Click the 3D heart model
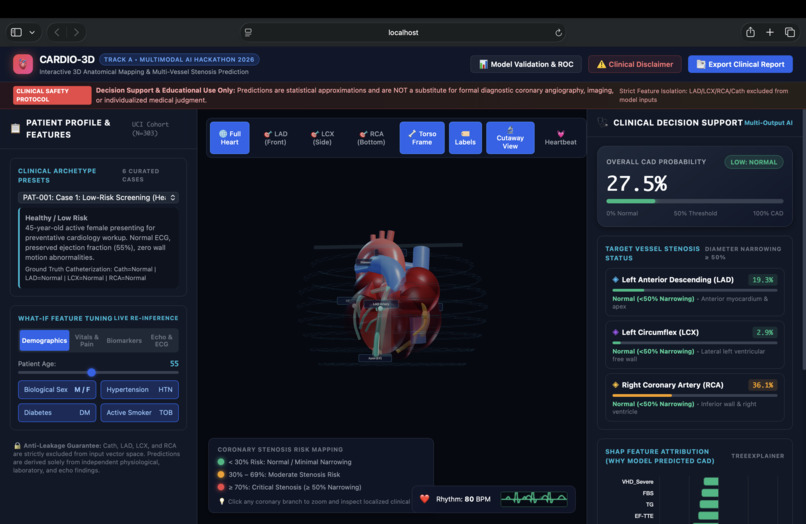Viewport: 806px width, 524px height. (396, 297)
